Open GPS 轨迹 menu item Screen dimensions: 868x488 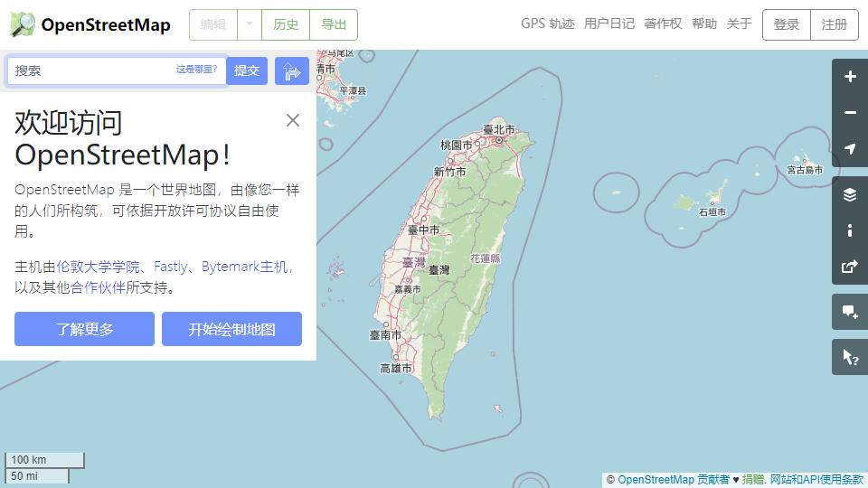click(x=548, y=23)
